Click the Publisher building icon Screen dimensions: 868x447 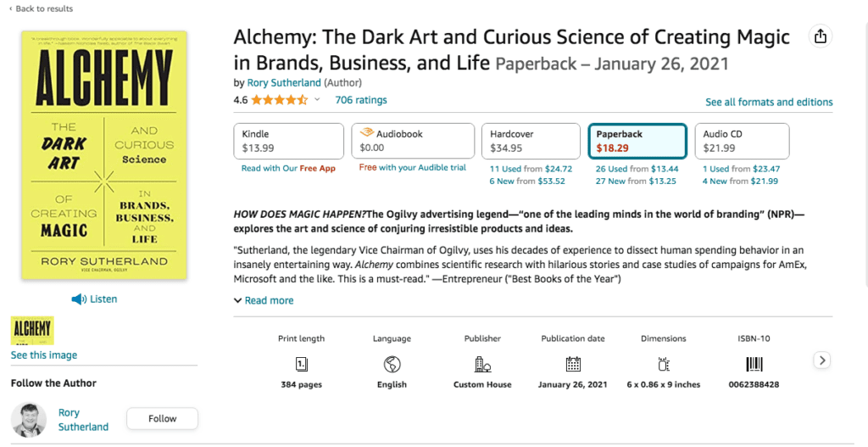[x=482, y=364]
